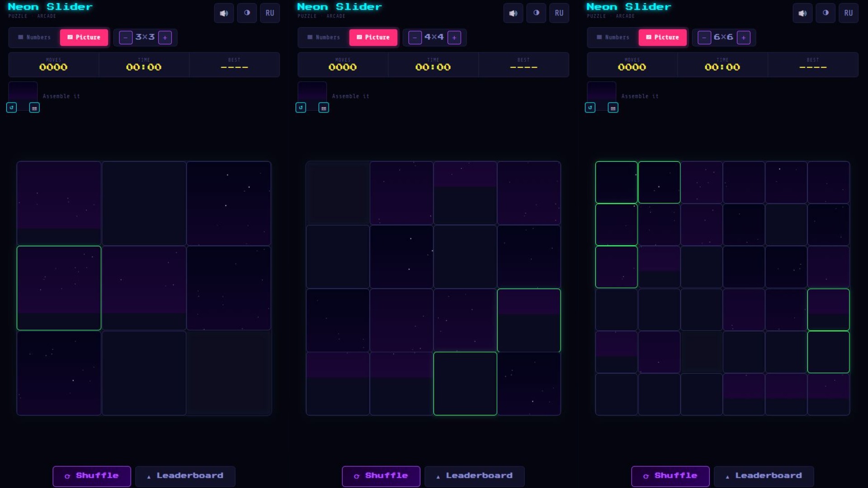This screenshot has width=868, height=488.
Task: Click the top-left tile of the 3×3 board
Action: (x=59, y=203)
